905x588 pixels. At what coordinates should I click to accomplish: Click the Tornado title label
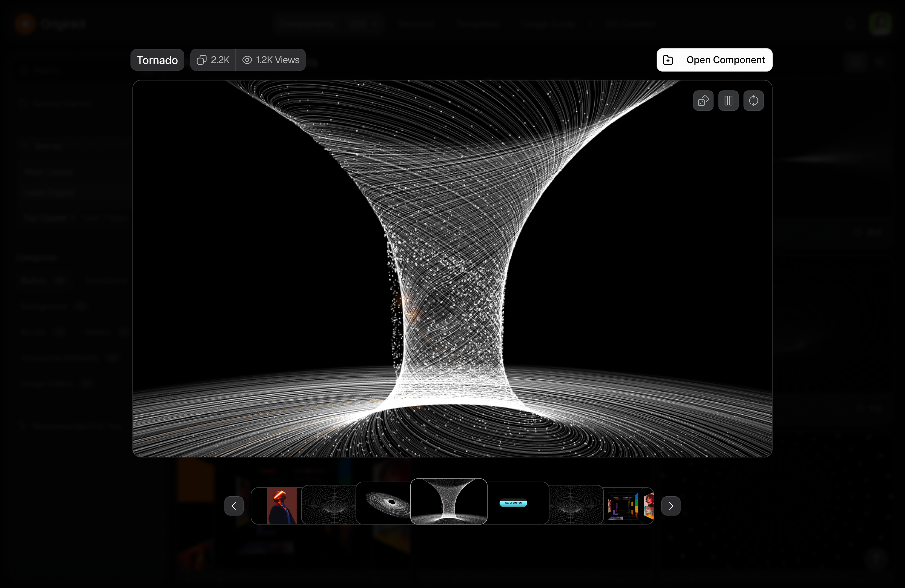click(157, 60)
